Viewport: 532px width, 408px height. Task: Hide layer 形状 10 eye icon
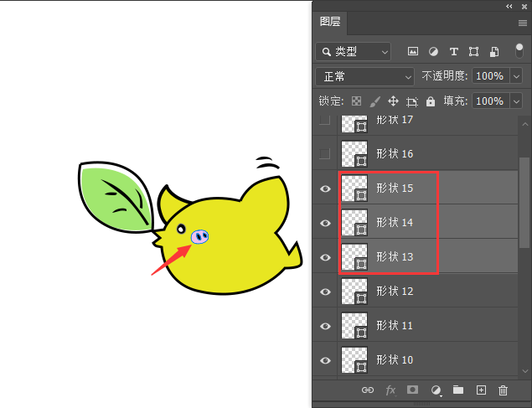point(325,360)
